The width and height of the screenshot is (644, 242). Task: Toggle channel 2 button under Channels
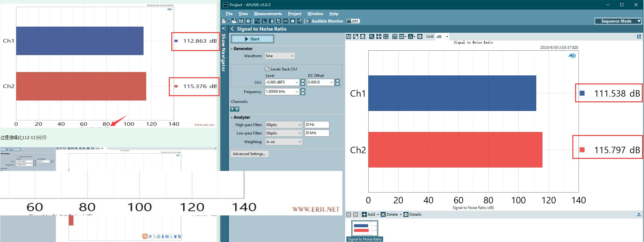237,109
